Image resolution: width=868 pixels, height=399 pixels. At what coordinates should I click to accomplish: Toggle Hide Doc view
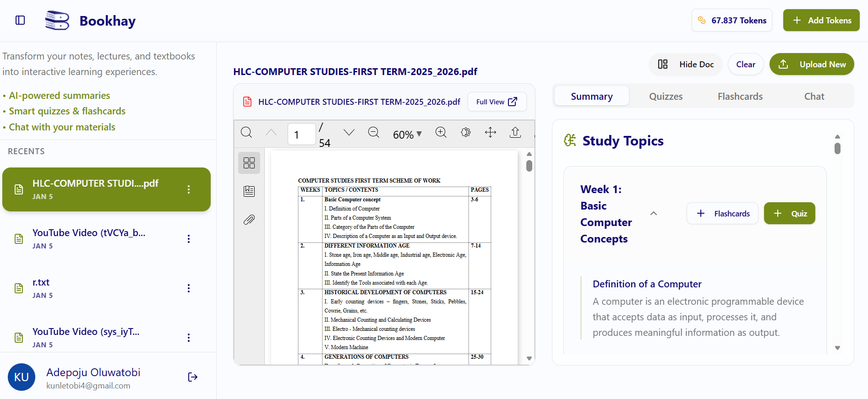coord(686,65)
